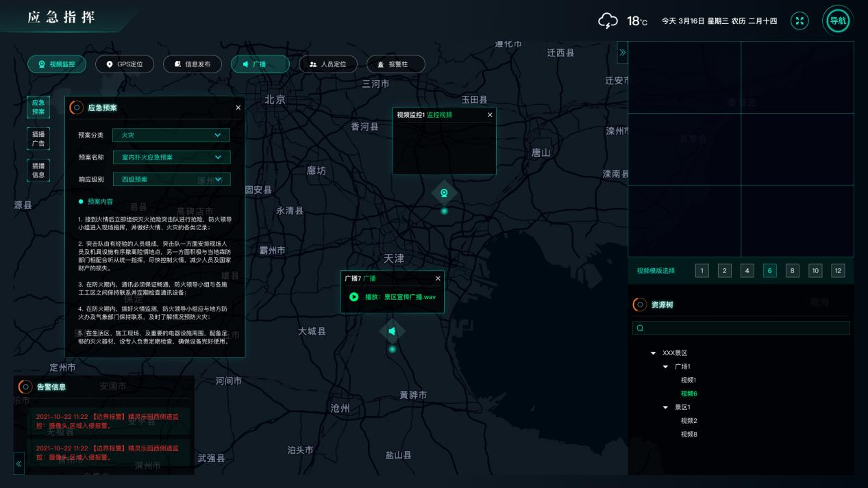The height and width of the screenshot is (488, 868).
Task: Click the speaker broadcast marker on map
Action: (x=393, y=331)
